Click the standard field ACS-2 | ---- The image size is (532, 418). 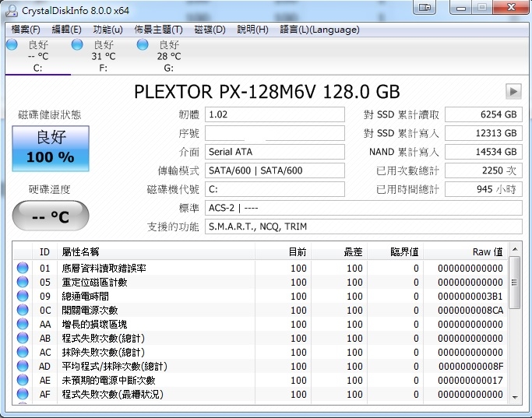pos(364,208)
